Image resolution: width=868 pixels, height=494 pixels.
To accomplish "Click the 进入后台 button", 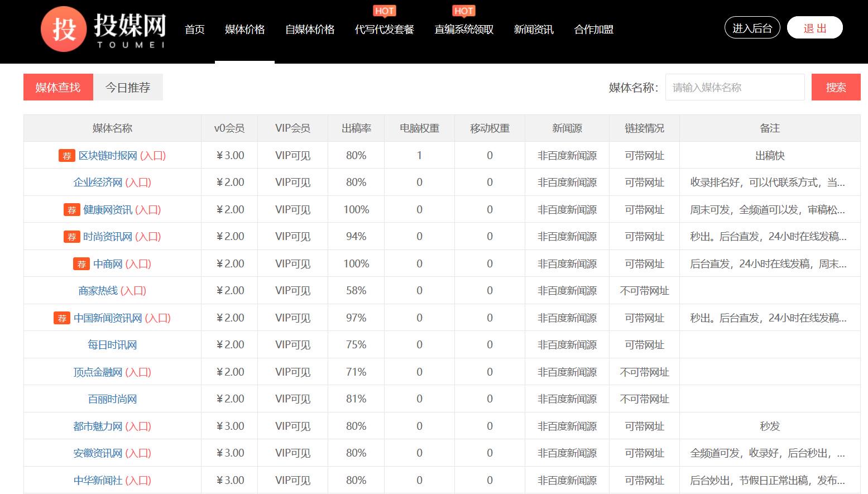I will [x=752, y=28].
